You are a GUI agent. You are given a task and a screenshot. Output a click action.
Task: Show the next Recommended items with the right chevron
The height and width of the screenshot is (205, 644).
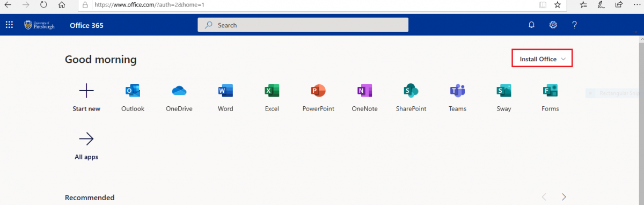(x=563, y=197)
